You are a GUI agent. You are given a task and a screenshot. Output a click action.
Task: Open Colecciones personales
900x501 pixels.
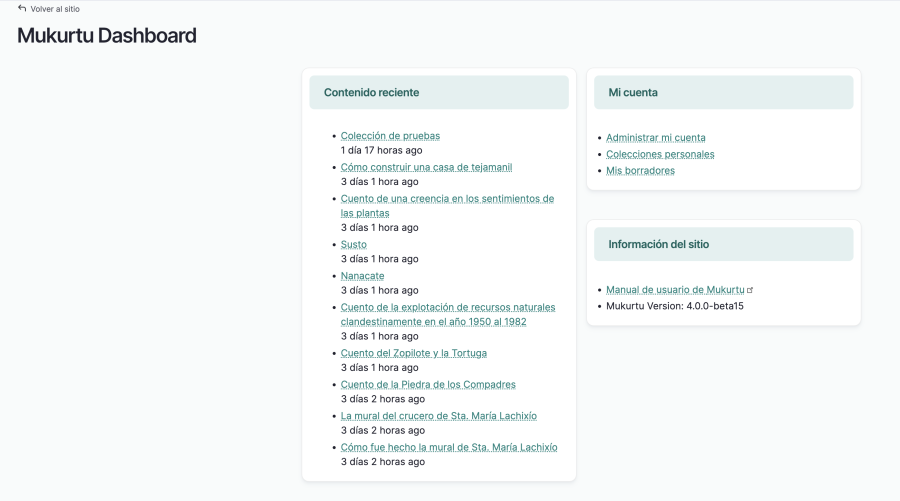coord(660,154)
